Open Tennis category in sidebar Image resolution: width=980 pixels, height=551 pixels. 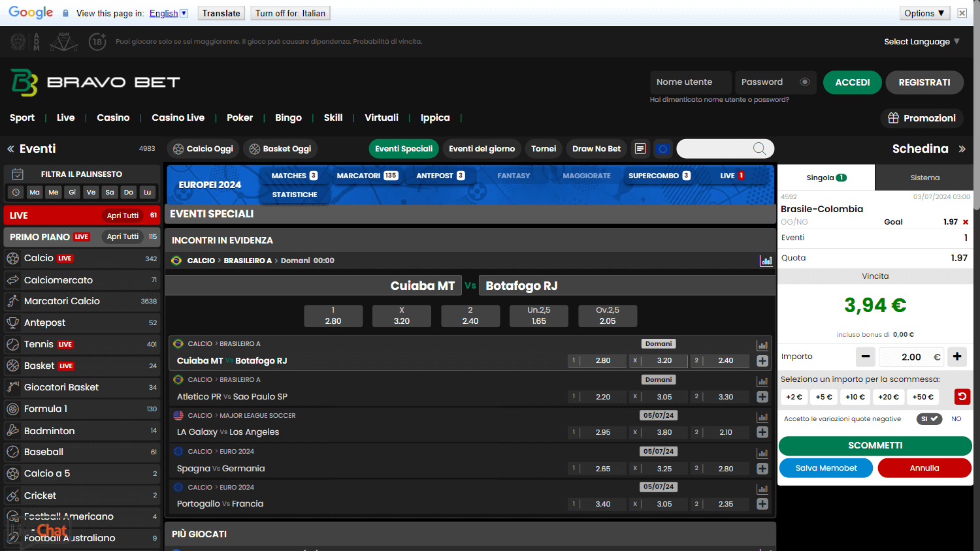pyautogui.click(x=82, y=344)
